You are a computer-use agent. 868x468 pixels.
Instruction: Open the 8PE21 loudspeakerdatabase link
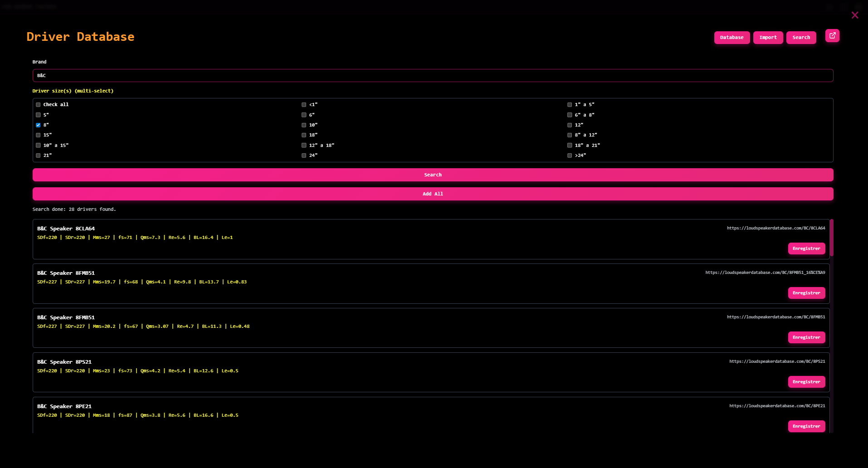[777, 406]
